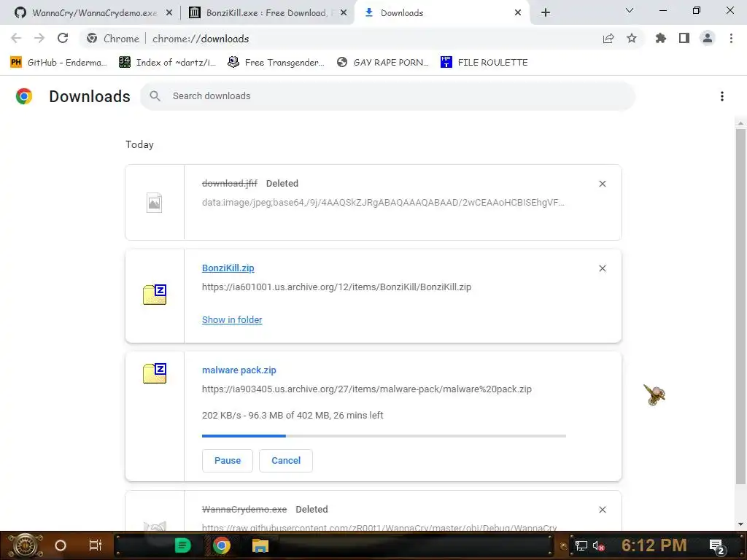747x560 pixels.
Task: Click the fly creature on the page
Action: tap(654, 394)
